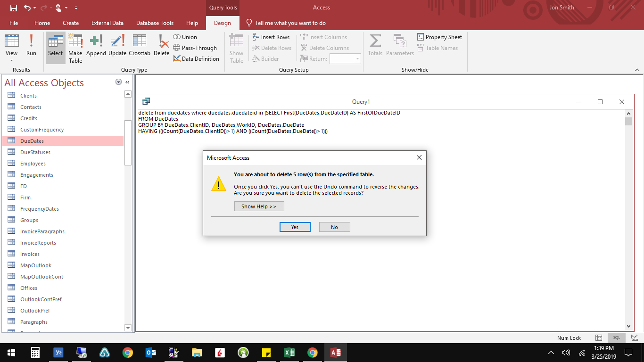Select the DueStatuses table
Screen dimensions: 644x362
point(63,152)
